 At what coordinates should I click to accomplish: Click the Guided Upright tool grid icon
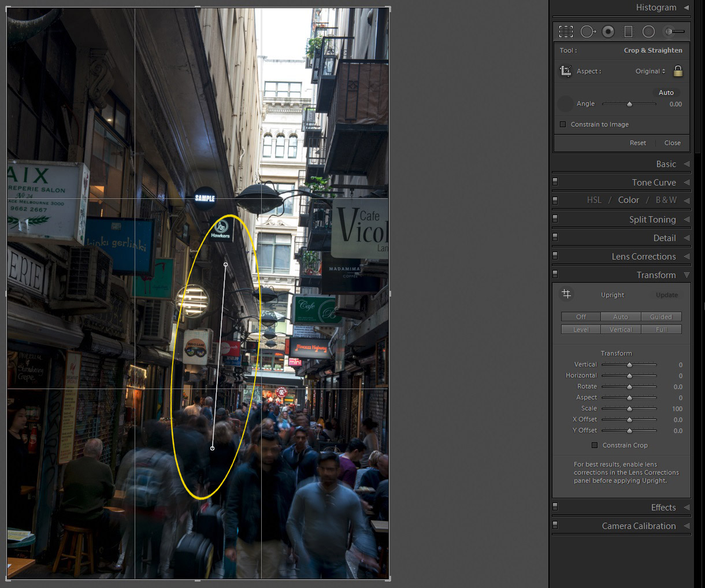[566, 294]
